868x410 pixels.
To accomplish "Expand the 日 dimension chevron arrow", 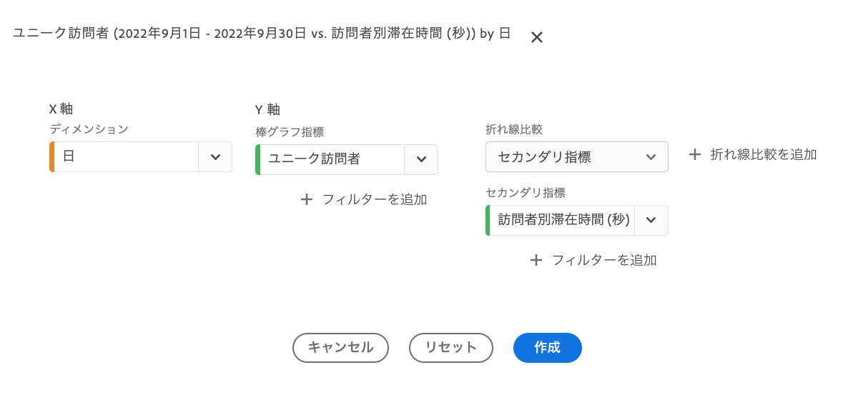I will 215,156.
